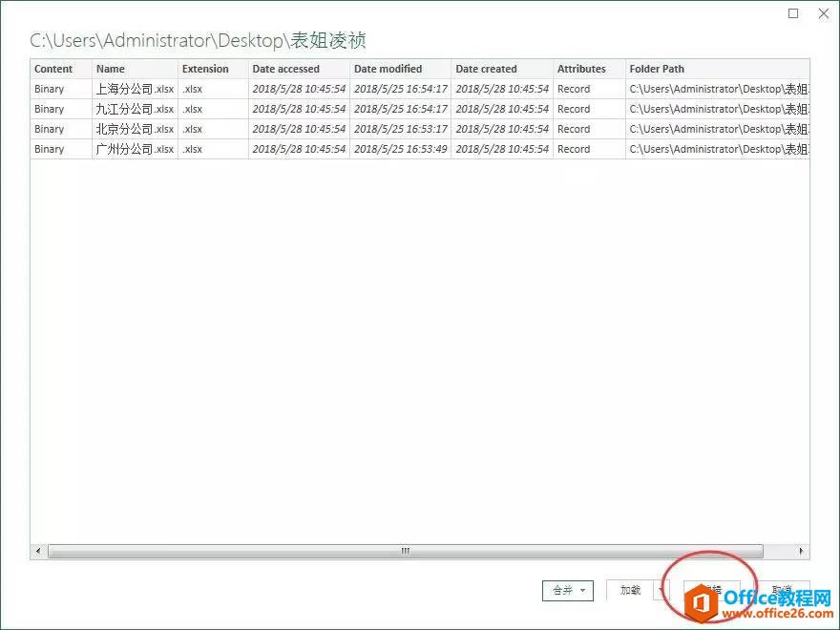840x630 pixels.
Task: Click the 编辑 button
Action: tap(711, 590)
